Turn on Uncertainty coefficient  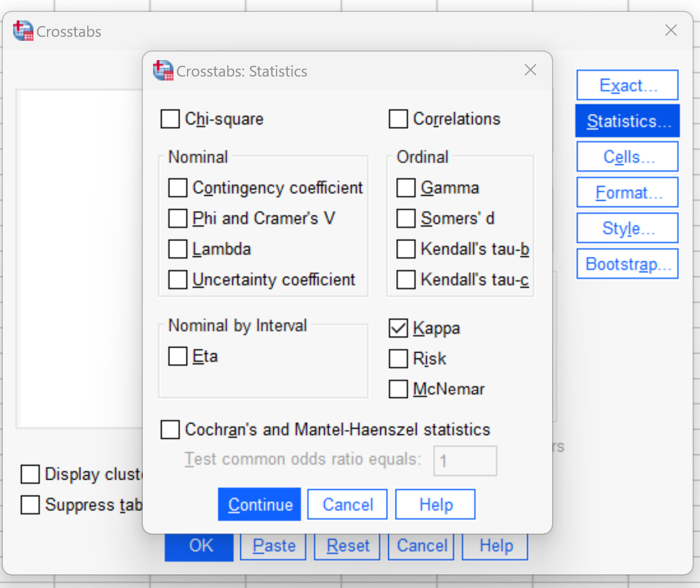178,280
